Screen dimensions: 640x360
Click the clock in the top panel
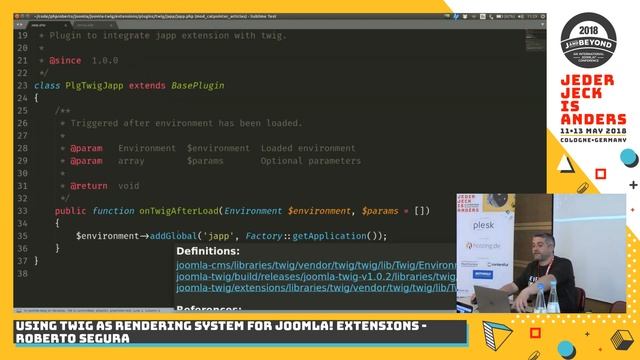click(x=532, y=17)
